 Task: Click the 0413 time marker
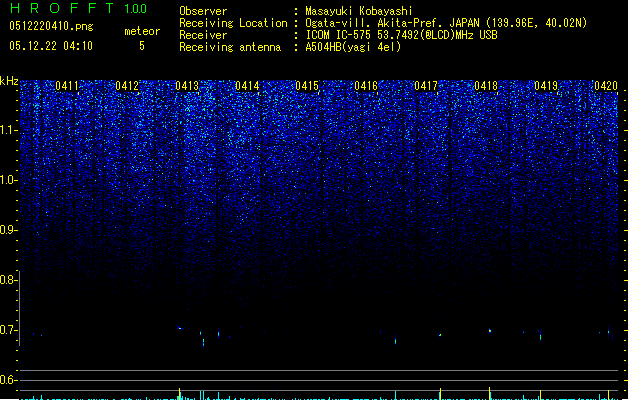[187, 86]
